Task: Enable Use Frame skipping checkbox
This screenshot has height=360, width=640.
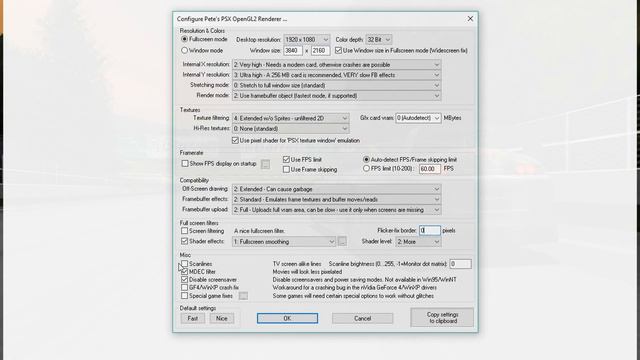Action: coord(286,169)
